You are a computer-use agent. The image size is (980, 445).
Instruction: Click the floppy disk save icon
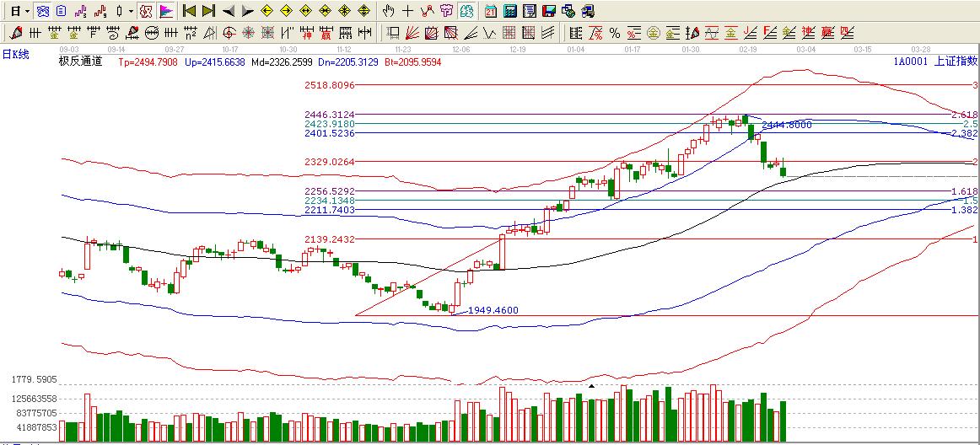(549, 11)
